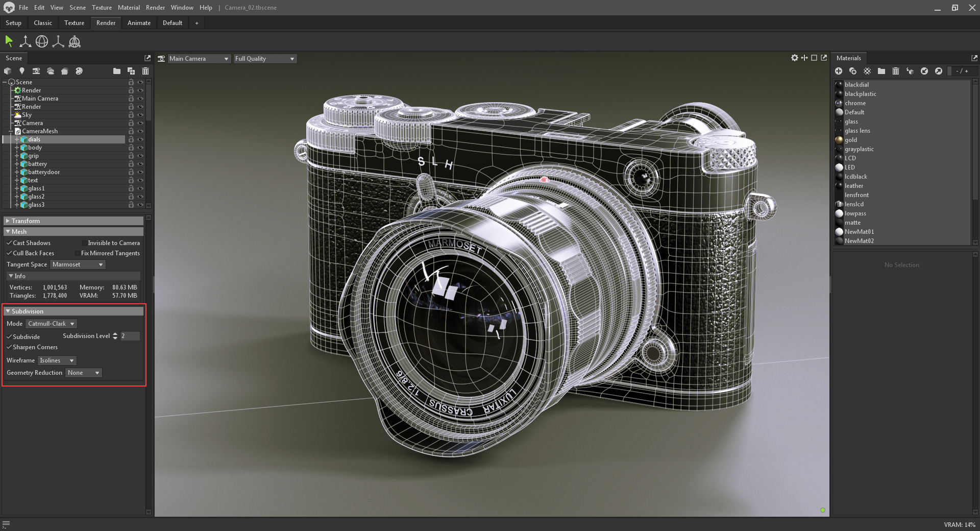The image size is (980, 531).
Task: Enable Invisible to Camera checkbox
Action: click(84, 243)
